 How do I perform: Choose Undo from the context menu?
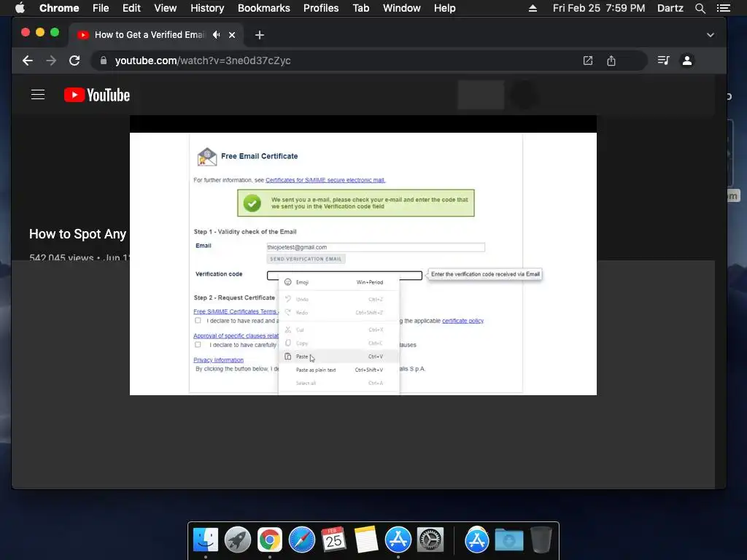coord(338,300)
